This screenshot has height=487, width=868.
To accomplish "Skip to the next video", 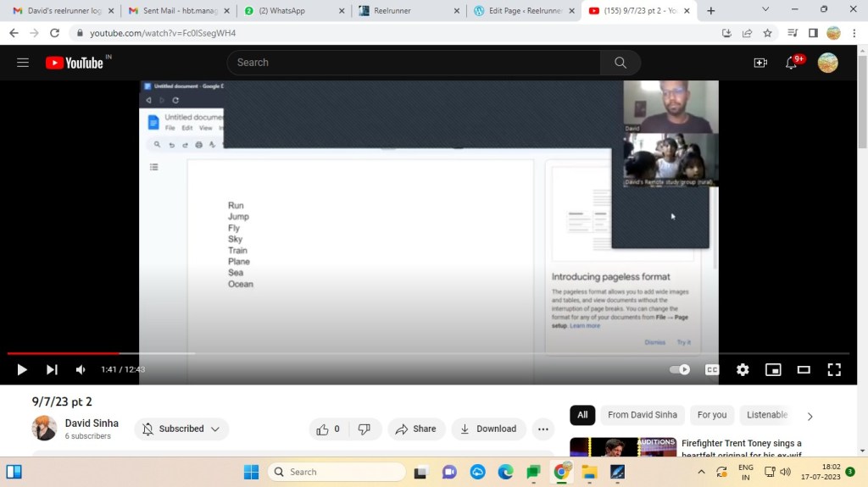I will coord(52,369).
